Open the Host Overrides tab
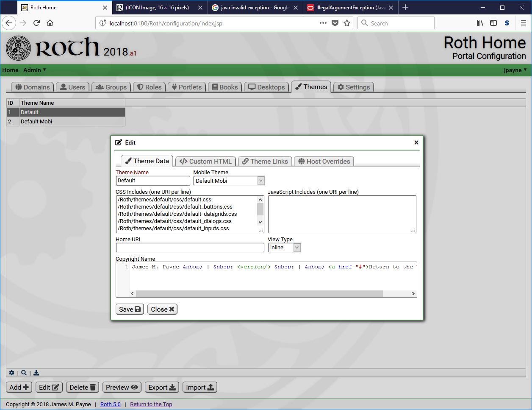The width and height of the screenshot is (532, 410). click(x=324, y=161)
